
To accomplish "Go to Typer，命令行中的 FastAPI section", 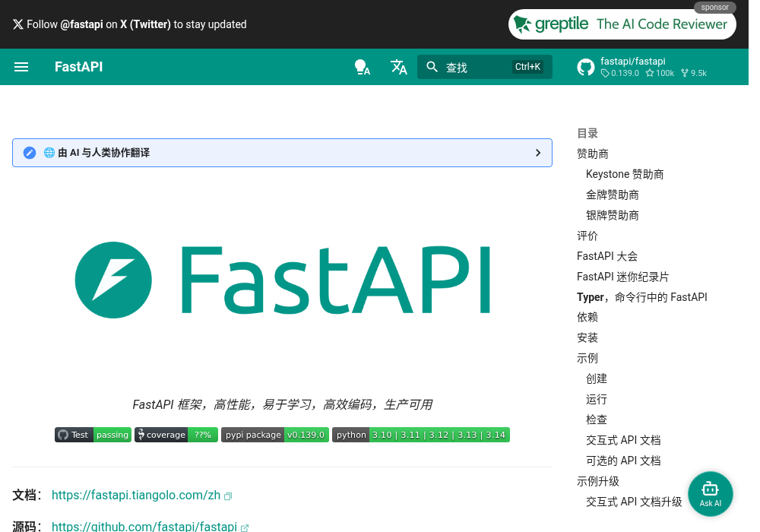I will tap(641, 297).
